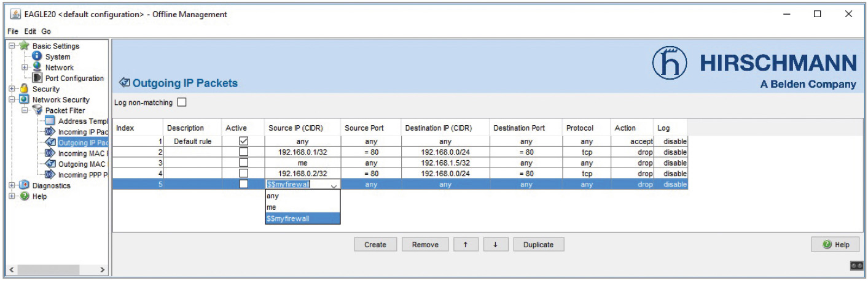Open the Address Templates tree icon
This screenshot has width=868, height=281.
(50, 121)
